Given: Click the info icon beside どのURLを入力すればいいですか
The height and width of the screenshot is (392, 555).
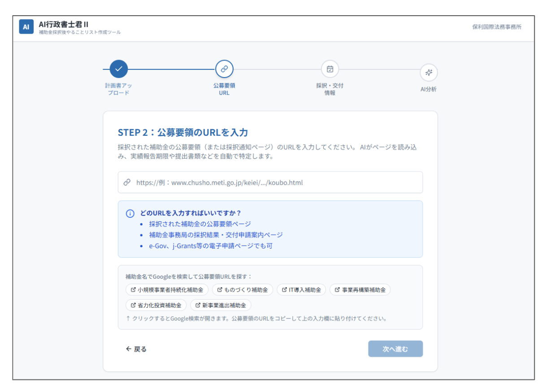Looking at the screenshot, I should click(x=130, y=213).
